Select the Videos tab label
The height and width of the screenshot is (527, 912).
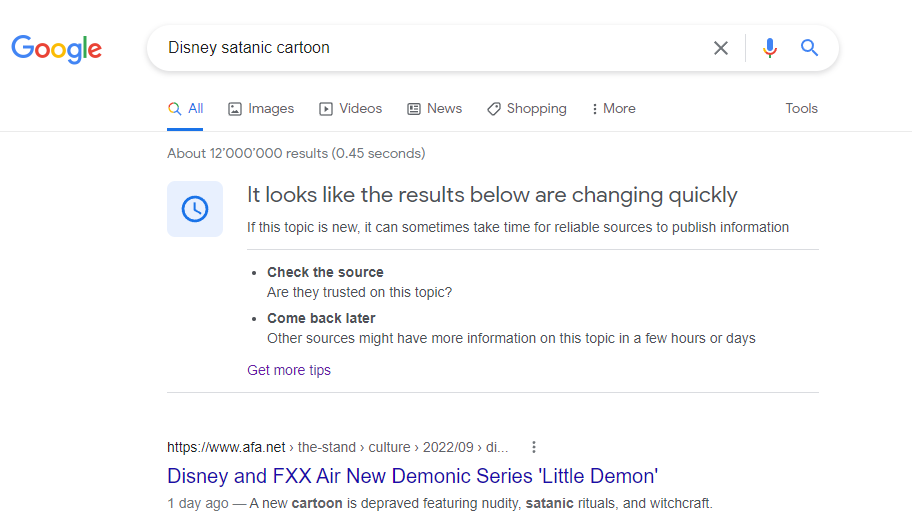tap(360, 109)
